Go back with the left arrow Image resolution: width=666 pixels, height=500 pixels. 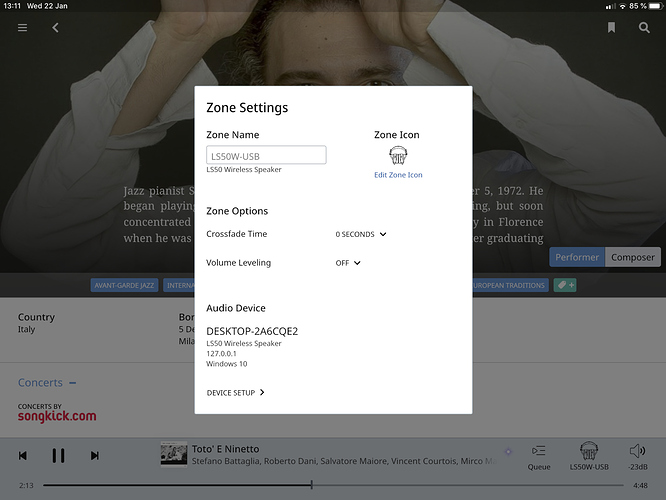tap(55, 28)
